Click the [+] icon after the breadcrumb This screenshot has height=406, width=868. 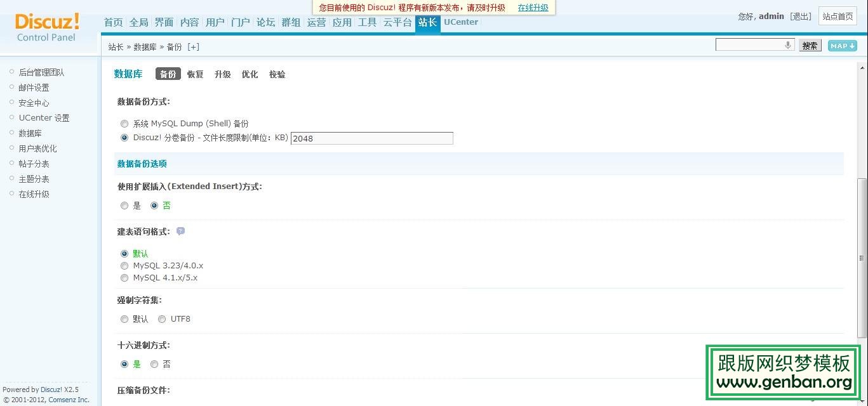pyautogui.click(x=193, y=47)
